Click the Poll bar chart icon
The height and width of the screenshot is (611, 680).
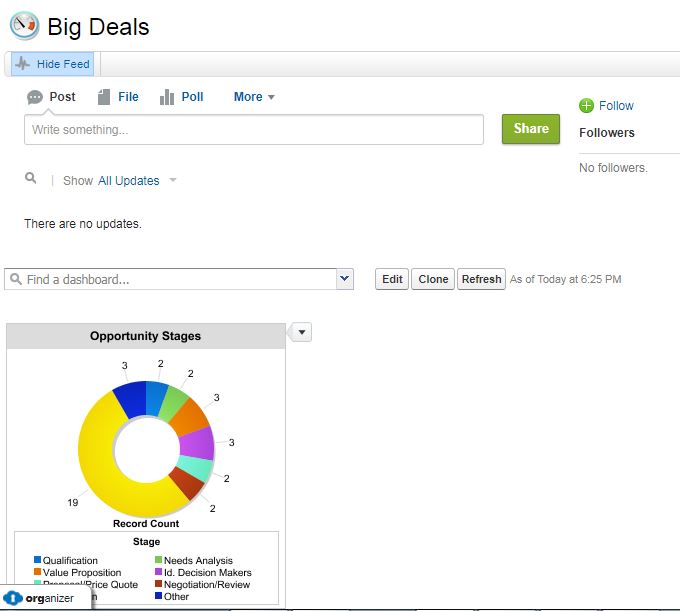(x=167, y=97)
